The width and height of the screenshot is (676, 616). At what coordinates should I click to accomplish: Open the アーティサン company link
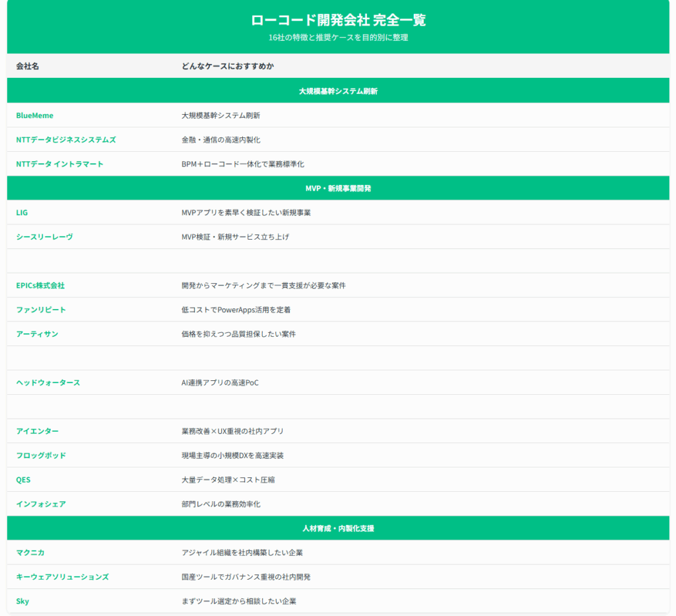coord(37,334)
